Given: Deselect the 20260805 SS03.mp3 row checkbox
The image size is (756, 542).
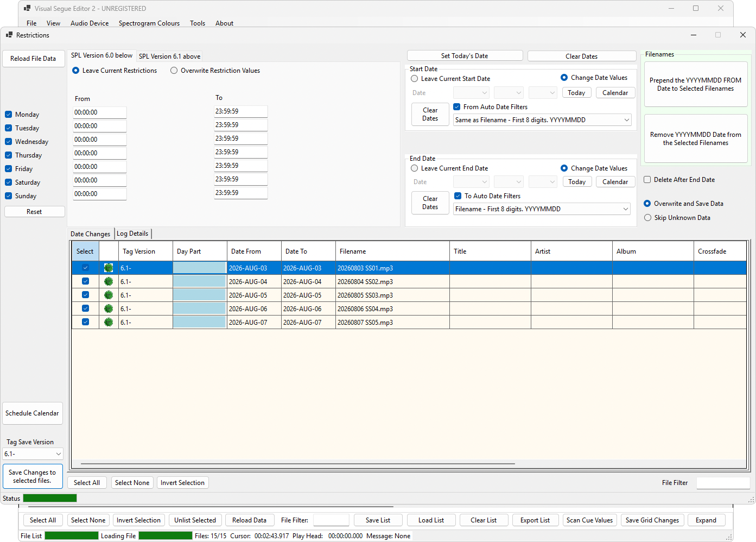Looking at the screenshot, I should pyautogui.click(x=85, y=295).
